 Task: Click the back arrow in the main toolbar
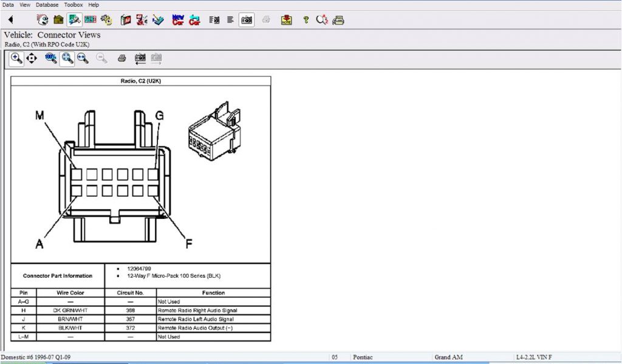[x=10, y=20]
